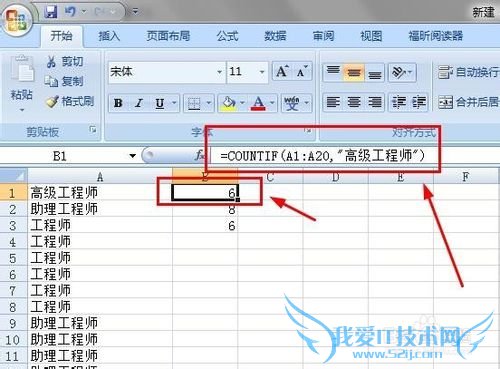This screenshot has height=369, width=500.
Task: Click the Office button logo
Action: 17,20
